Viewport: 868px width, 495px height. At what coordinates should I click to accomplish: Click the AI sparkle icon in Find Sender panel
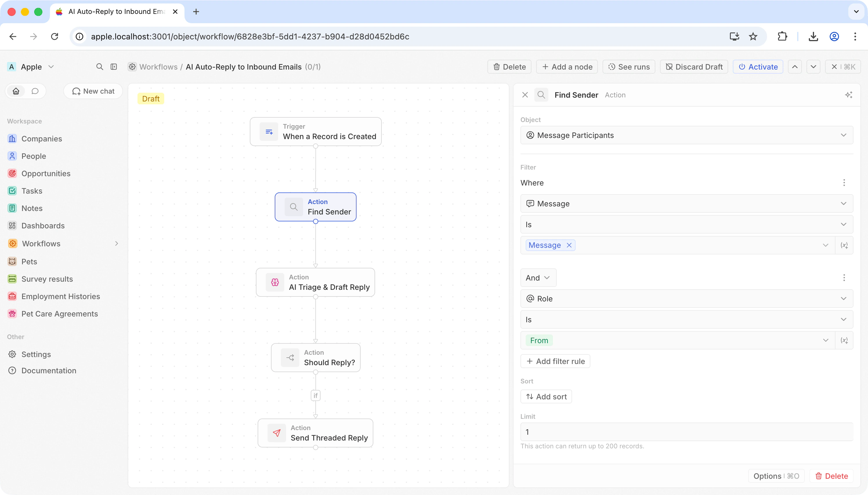(849, 95)
